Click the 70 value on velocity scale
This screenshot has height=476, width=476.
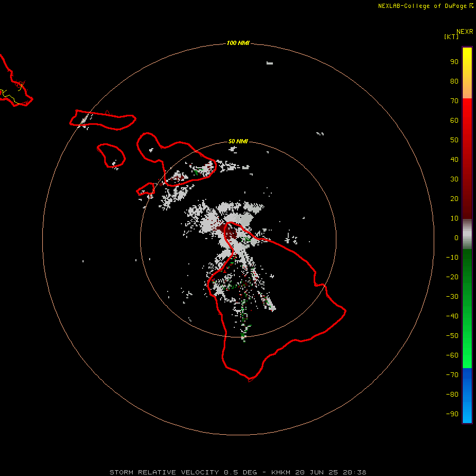tap(454, 101)
